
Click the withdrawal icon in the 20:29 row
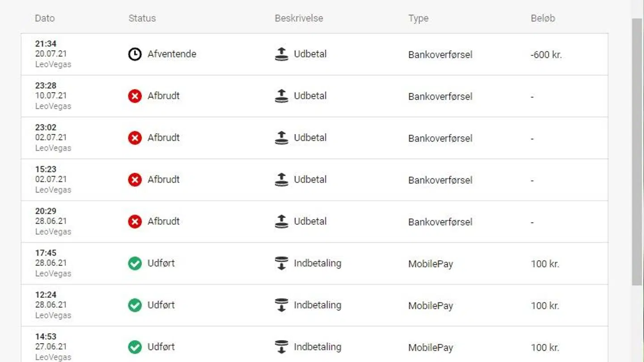pos(281,221)
